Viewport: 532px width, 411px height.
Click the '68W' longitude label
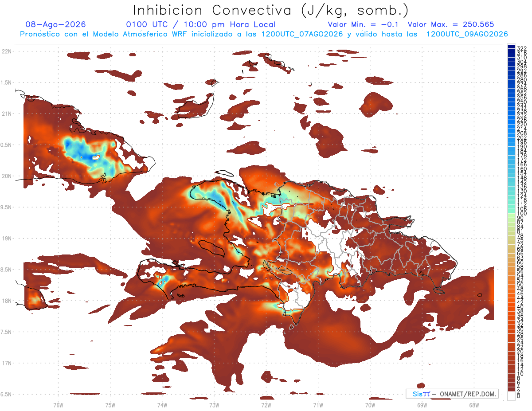473,405
